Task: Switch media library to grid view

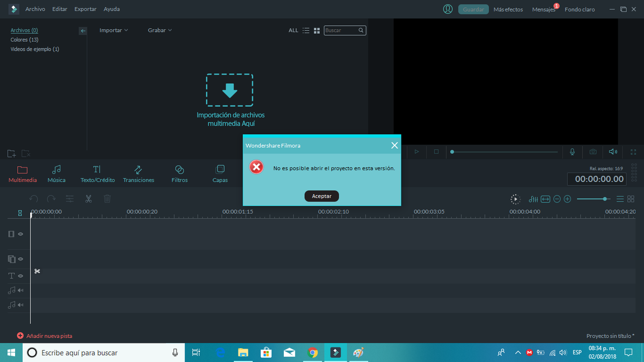Action: (x=317, y=31)
